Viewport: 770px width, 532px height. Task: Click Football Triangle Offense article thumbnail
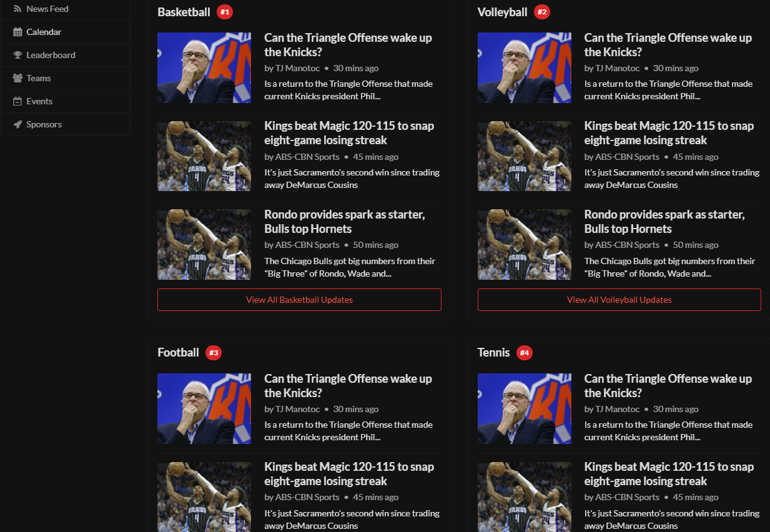(204, 408)
